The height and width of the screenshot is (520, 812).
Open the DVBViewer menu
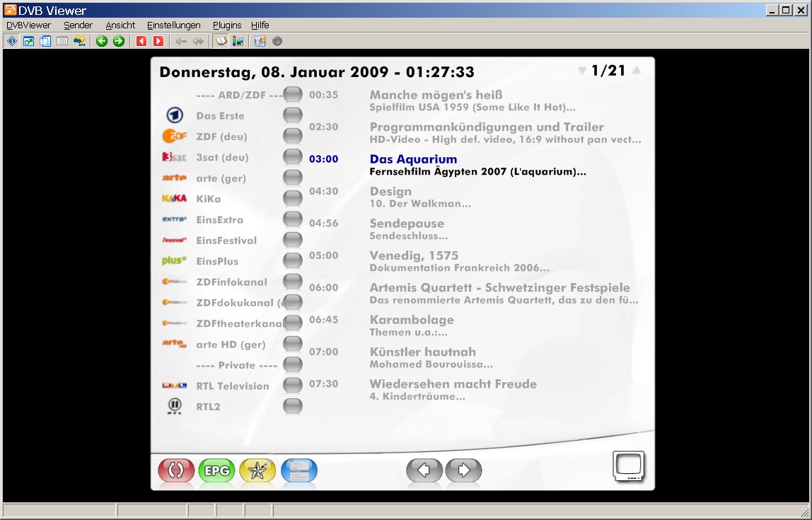pos(28,25)
